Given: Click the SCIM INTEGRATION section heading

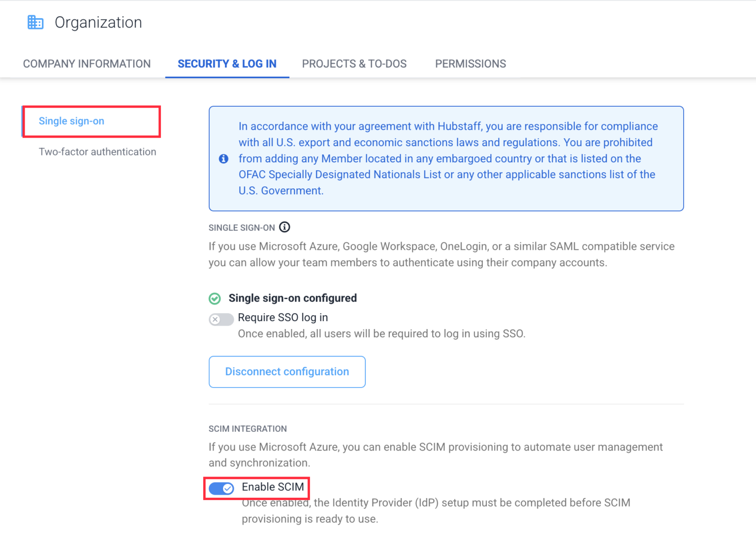Looking at the screenshot, I should pyautogui.click(x=248, y=428).
